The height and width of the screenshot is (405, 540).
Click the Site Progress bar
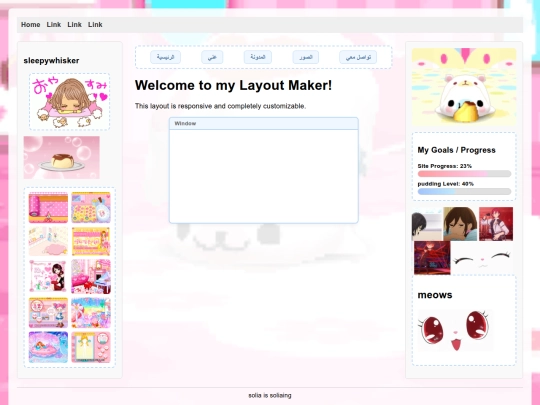coord(464,174)
